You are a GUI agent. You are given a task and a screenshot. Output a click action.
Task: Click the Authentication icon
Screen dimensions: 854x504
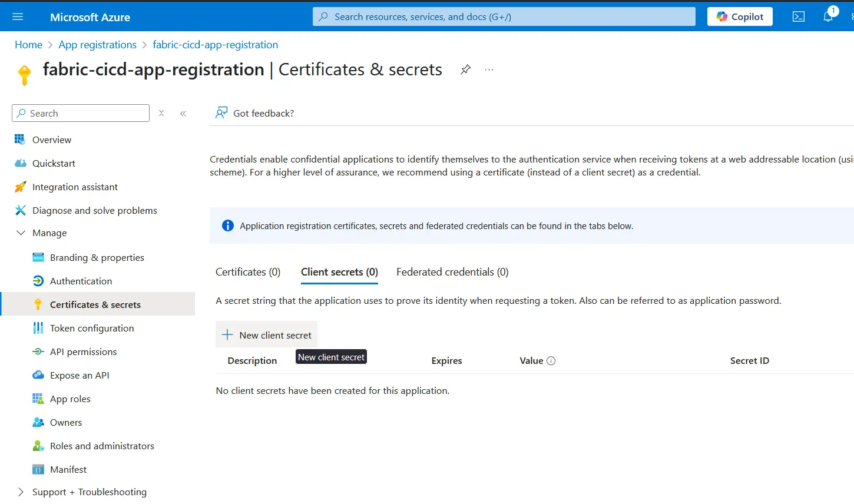click(x=38, y=281)
